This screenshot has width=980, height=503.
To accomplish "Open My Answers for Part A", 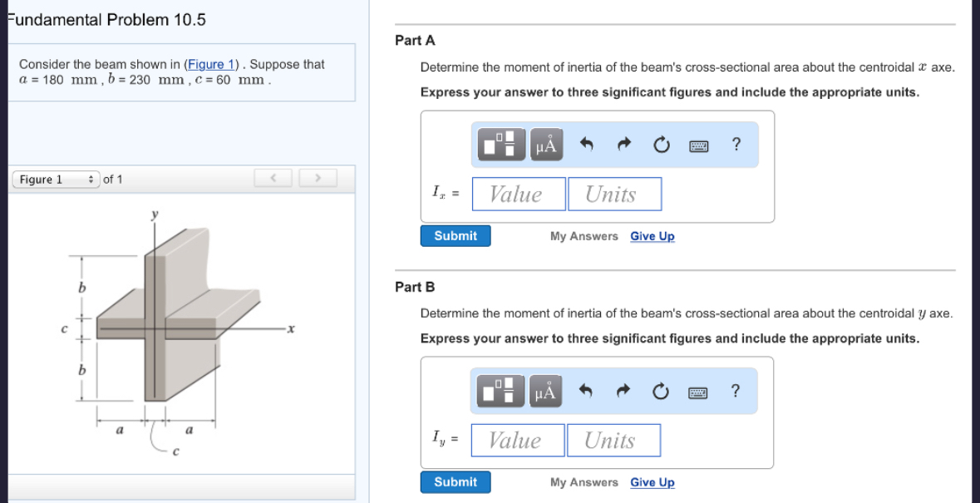I will tap(584, 236).
